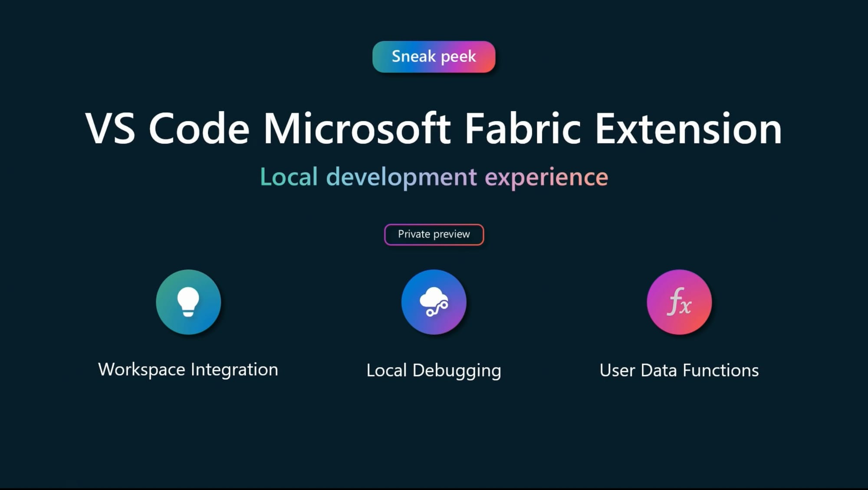Select the 'Local development experience' subtitle
The image size is (868, 490).
click(434, 177)
